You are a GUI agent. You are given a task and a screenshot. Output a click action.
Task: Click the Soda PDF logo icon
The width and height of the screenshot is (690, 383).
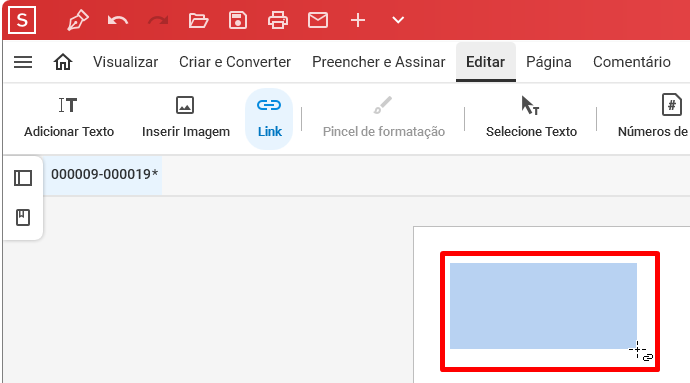[x=22, y=20]
